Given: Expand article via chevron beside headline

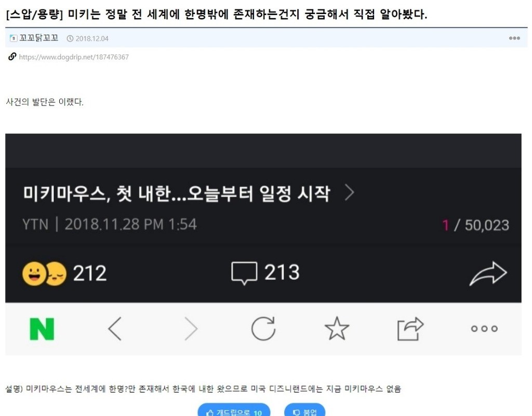Looking at the screenshot, I should pyautogui.click(x=350, y=192).
